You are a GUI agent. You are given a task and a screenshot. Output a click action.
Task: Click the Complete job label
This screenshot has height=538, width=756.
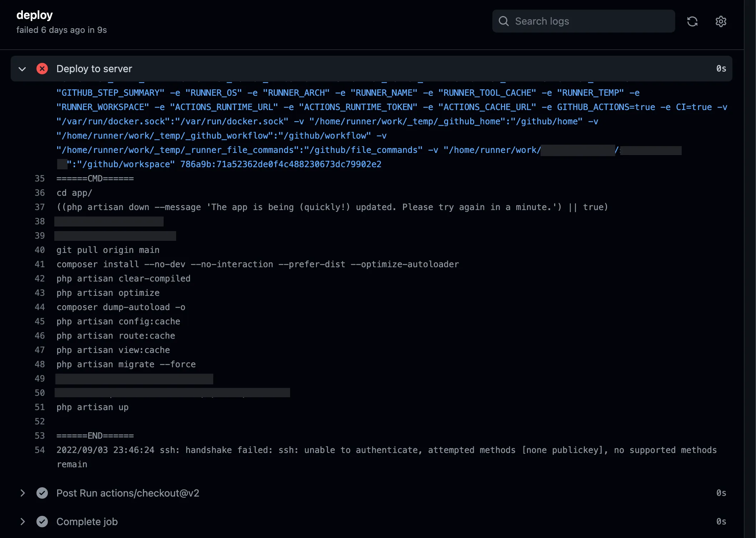[87, 522]
